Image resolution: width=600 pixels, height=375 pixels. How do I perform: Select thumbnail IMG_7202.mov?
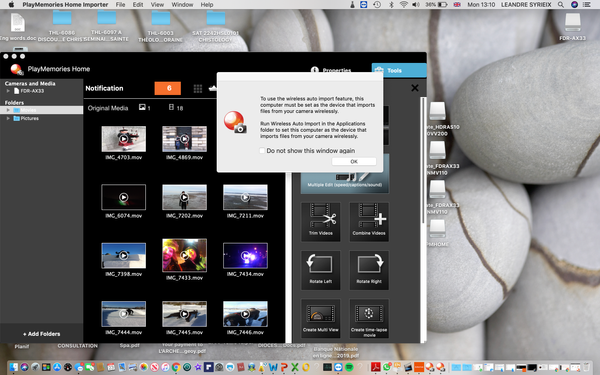tap(184, 197)
